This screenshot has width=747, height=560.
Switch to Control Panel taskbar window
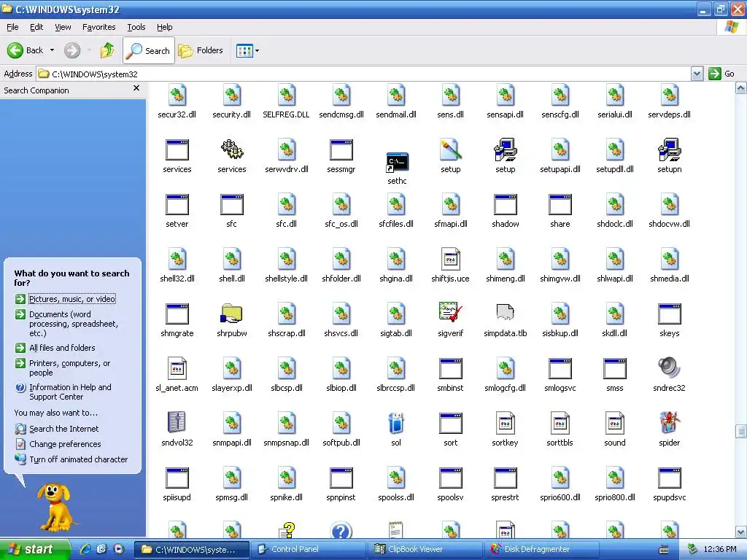point(308,549)
